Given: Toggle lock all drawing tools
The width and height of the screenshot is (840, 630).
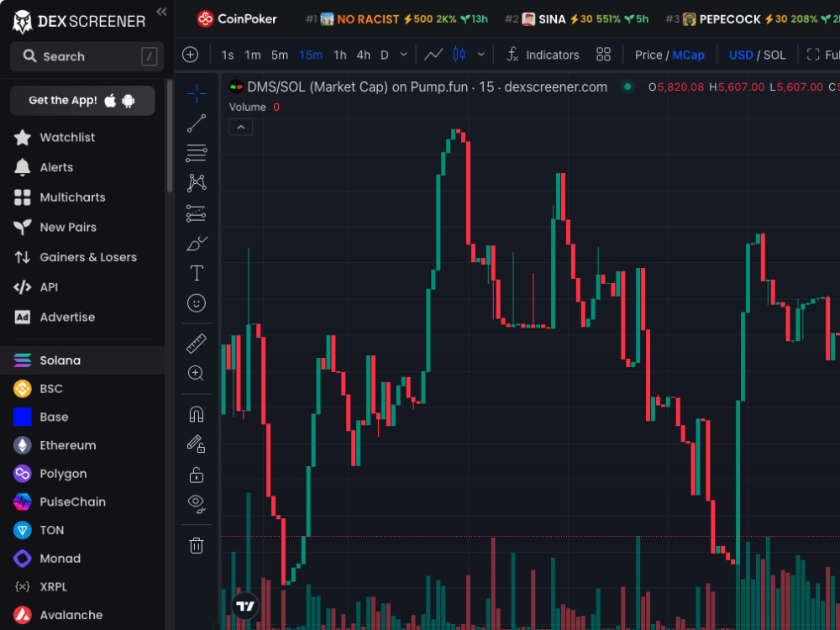Looking at the screenshot, I should (x=197, y=475).
